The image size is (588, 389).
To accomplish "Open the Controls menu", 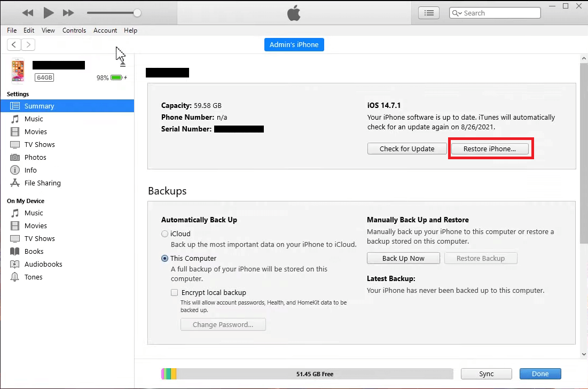I will (x=74, y=30).
